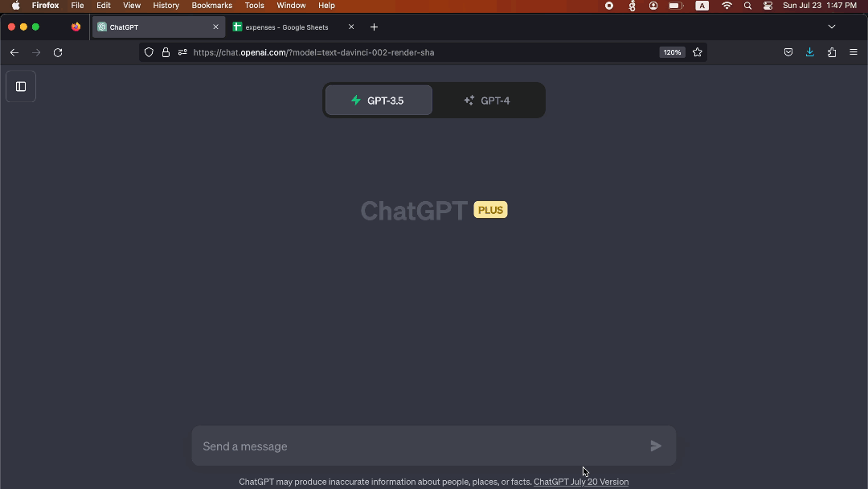Open the 120% zoom level indicator
868x489 pixels.
pos(672,52)
